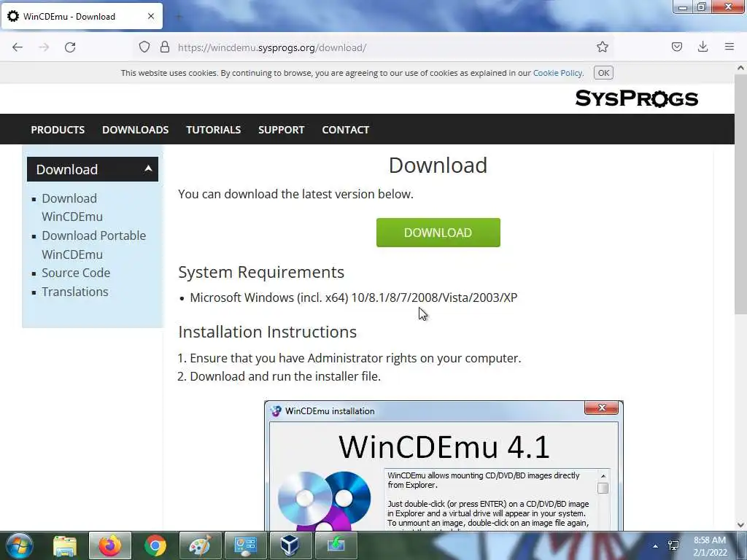Screen dimensions: 747x560
Task: Click the page scroll-down arrow
Action: pos(740,525)
